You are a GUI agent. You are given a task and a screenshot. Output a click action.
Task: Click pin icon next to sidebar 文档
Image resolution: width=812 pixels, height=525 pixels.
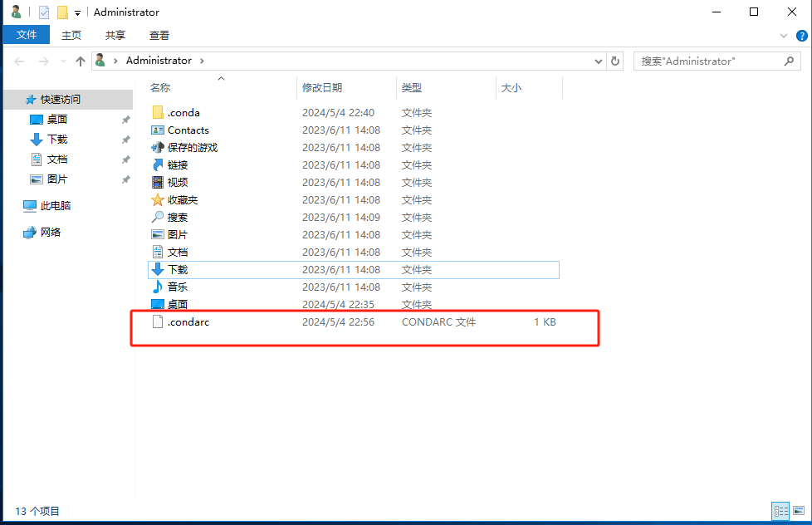click(125, 159)
